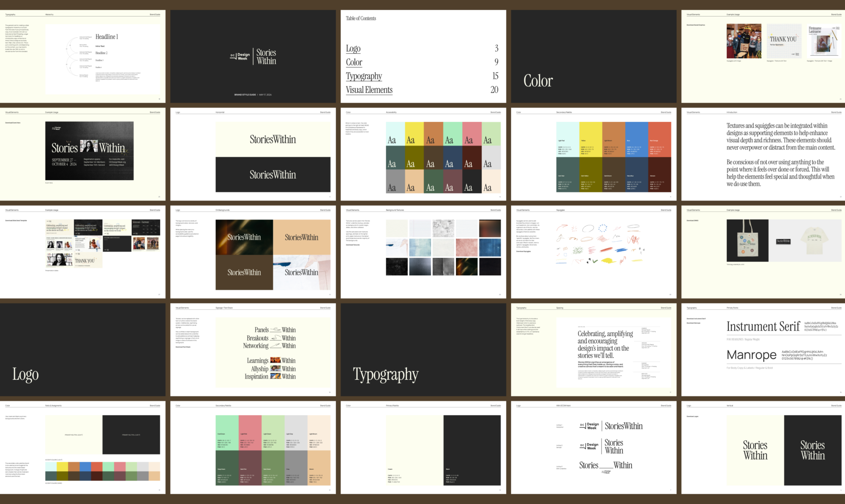Click the Download Event Hero link

point(13,123)
